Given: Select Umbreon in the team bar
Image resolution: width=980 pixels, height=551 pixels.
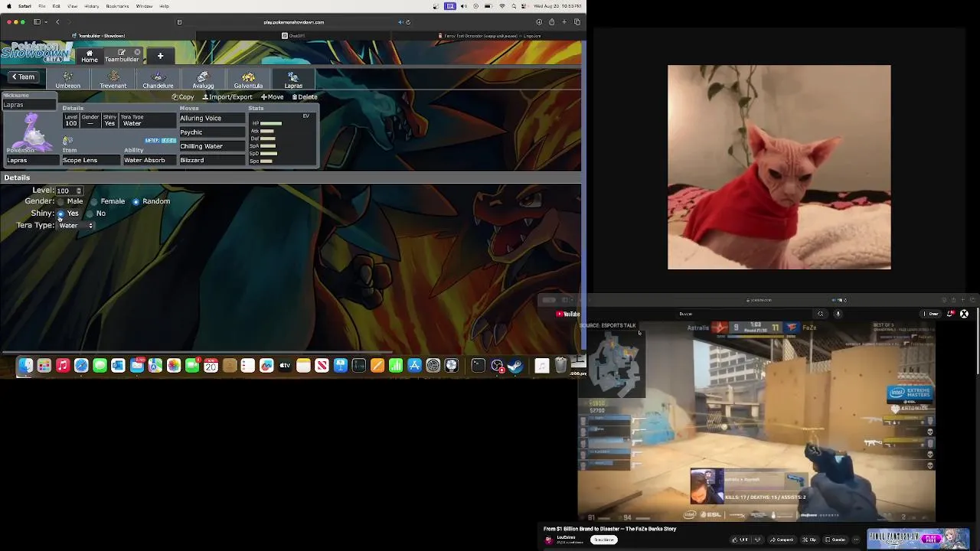Looking at the screenshot, I should [x=68, y=80].
